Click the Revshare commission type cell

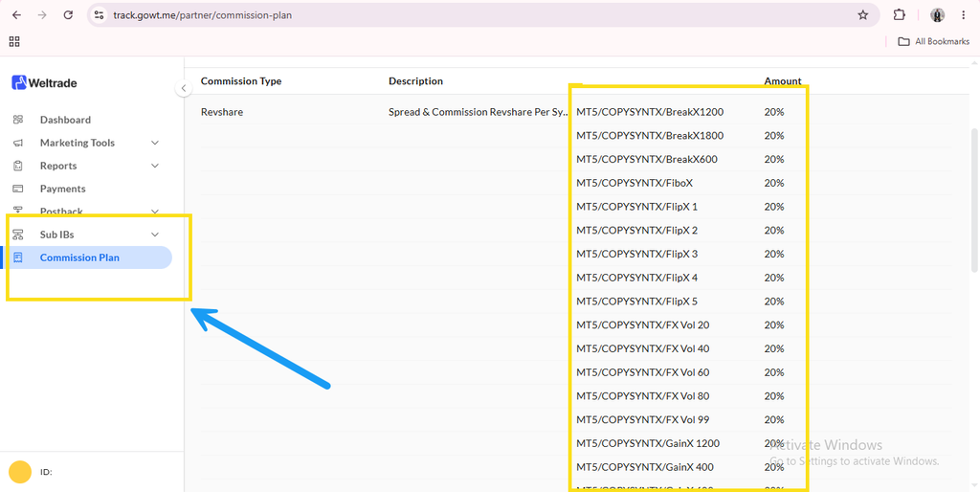point(222,112)
